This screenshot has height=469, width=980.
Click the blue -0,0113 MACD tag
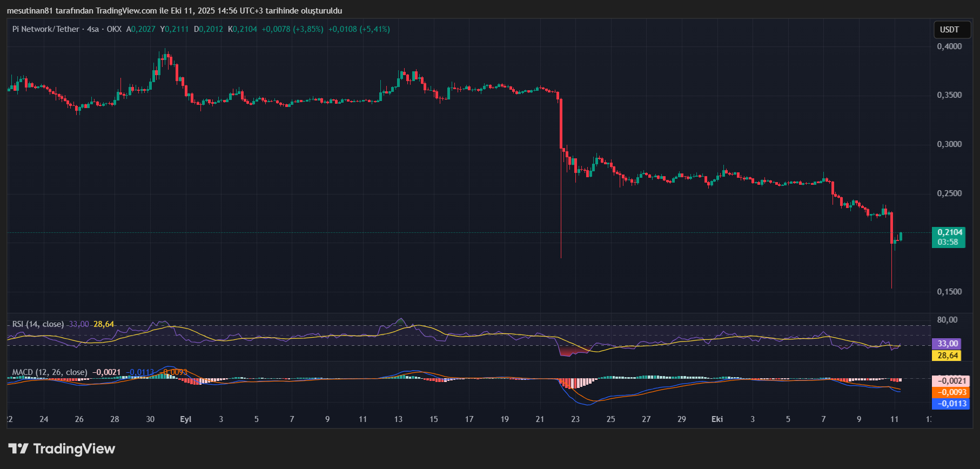(950, 404)
